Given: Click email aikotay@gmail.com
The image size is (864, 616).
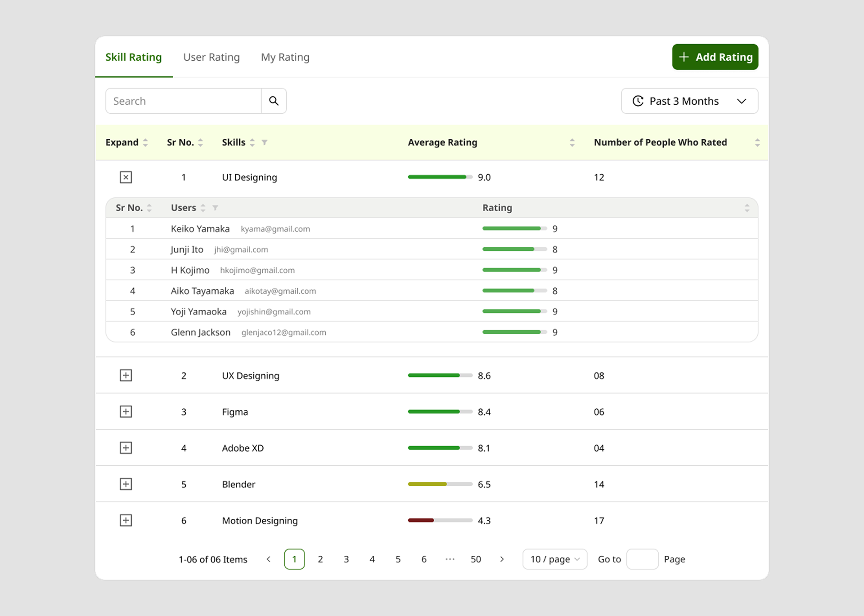Looking at the screenshot, I should click(280, 291).
